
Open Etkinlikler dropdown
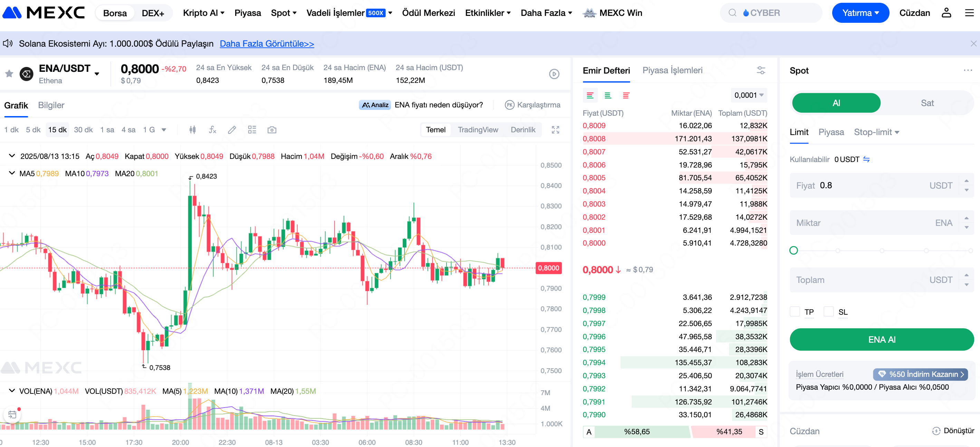pyautogui.click(x=487, y=13)
